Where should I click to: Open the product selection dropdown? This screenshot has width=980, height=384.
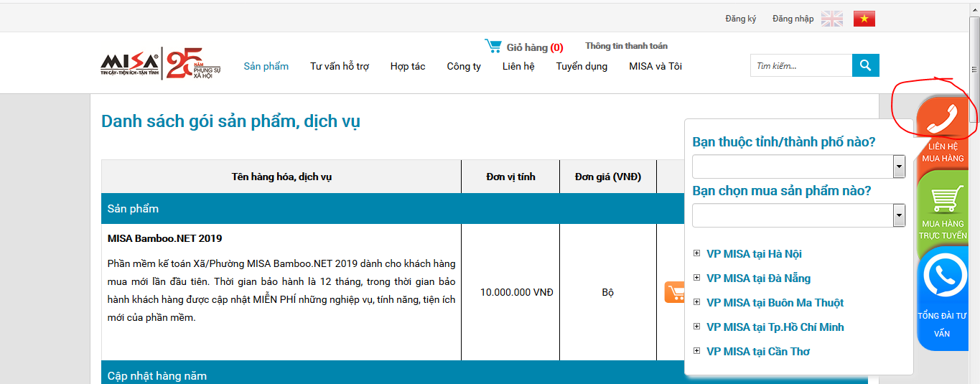[x=798, y=215]
